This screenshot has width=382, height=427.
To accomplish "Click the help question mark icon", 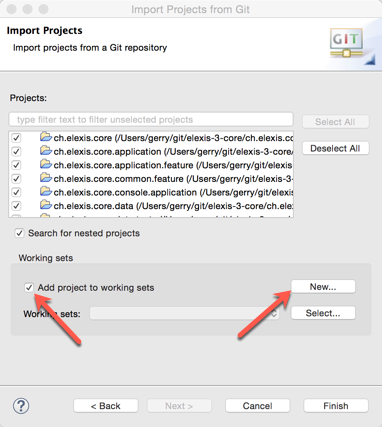I will pyautogui.click(x=21, y=406).
